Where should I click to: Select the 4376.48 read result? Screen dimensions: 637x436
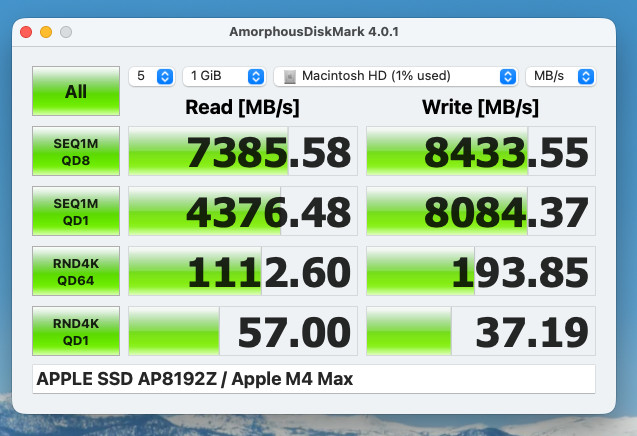coord(243,211)
